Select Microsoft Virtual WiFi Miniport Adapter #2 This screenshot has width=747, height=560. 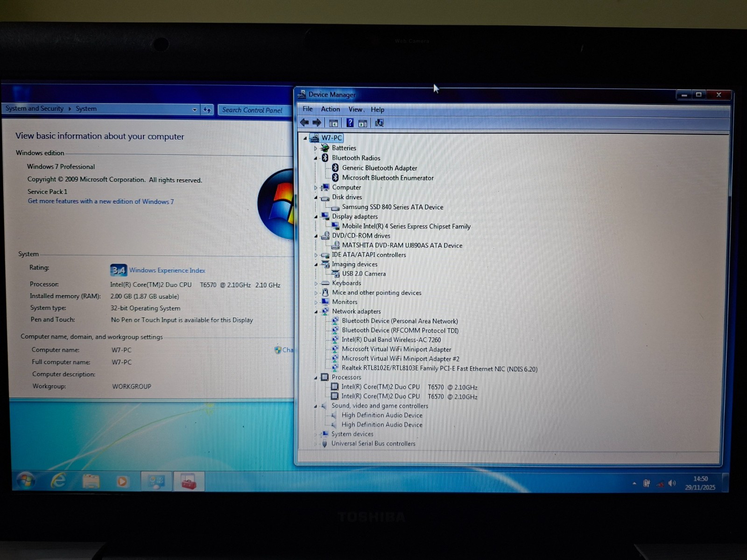pos(401,359)
